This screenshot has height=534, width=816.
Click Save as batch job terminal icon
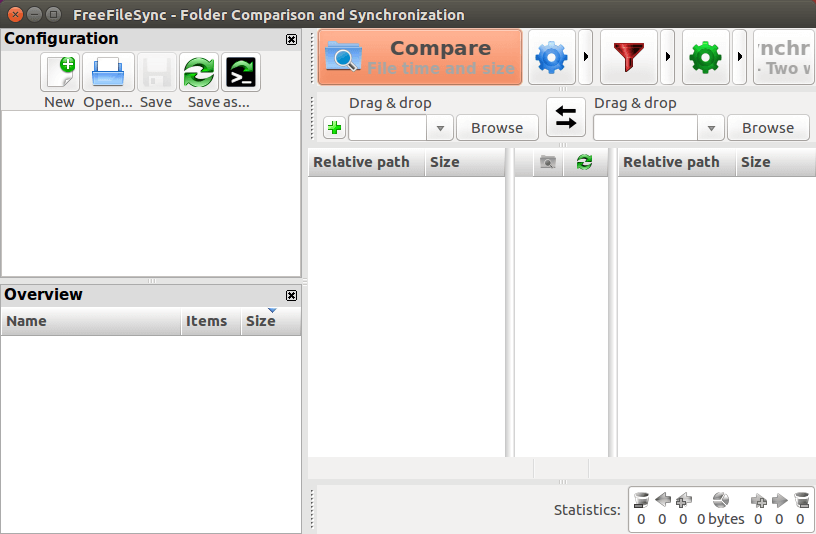241,73
